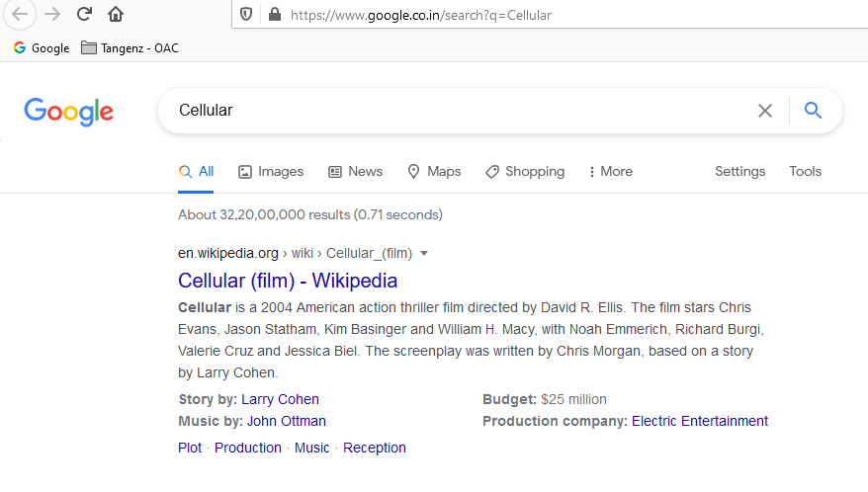Open the Maps results tab
Image resolution: width=868 pixels, height=492 pixels.
point(434,172)
